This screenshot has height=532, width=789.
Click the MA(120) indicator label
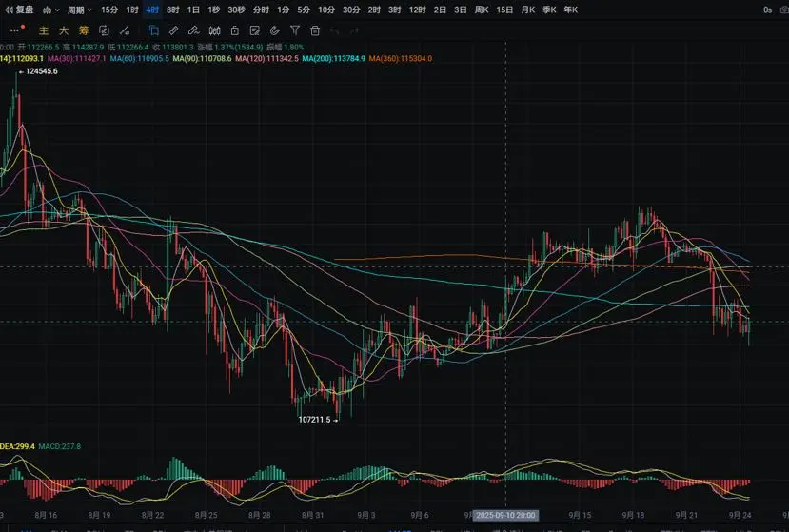click(x=266, y=59)
